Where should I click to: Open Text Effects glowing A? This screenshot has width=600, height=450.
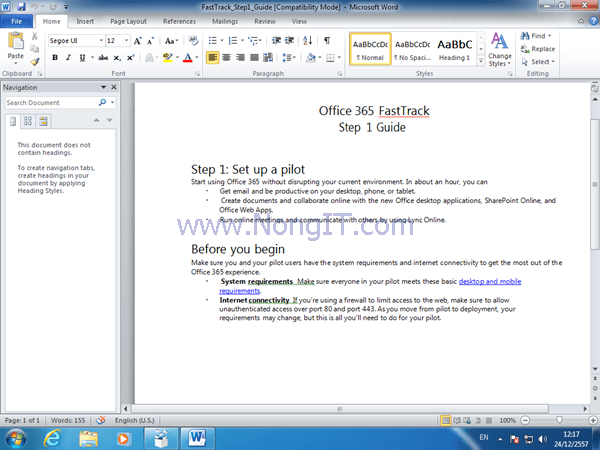[150, 58]
